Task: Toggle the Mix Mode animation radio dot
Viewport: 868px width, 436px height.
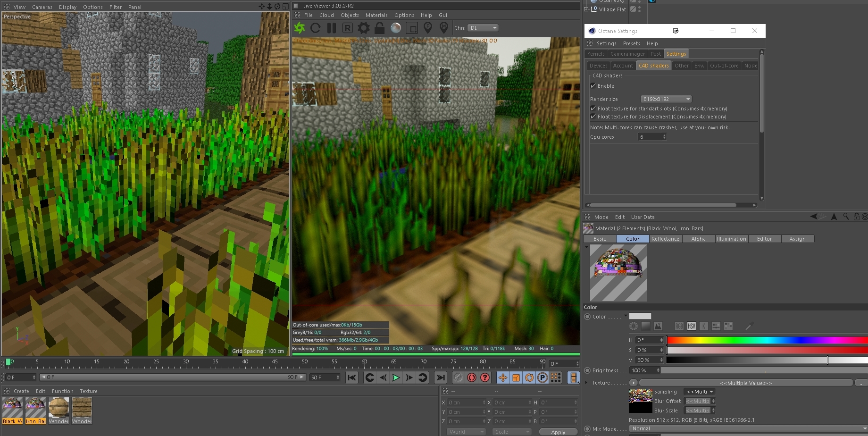Action: (587, 429)
